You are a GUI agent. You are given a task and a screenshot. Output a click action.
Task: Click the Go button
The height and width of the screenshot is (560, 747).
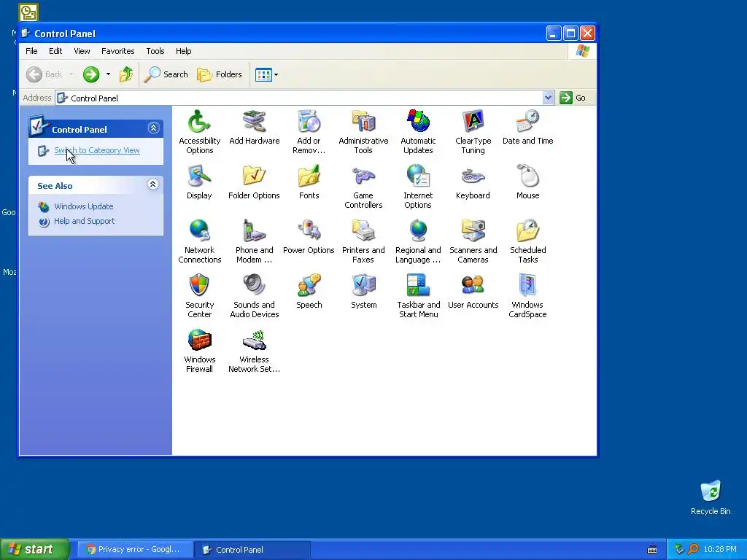[x=573, y=98]
